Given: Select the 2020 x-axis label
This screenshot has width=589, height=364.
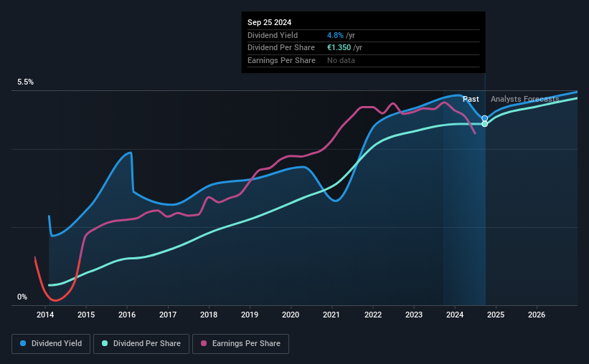Looking at the screenshot, I should 291,315.
